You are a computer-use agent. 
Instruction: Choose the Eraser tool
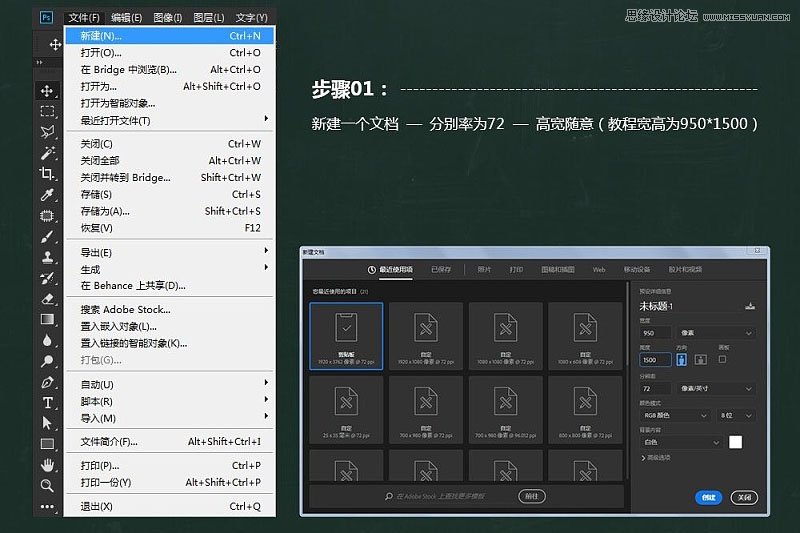click(x=47, y=298)
